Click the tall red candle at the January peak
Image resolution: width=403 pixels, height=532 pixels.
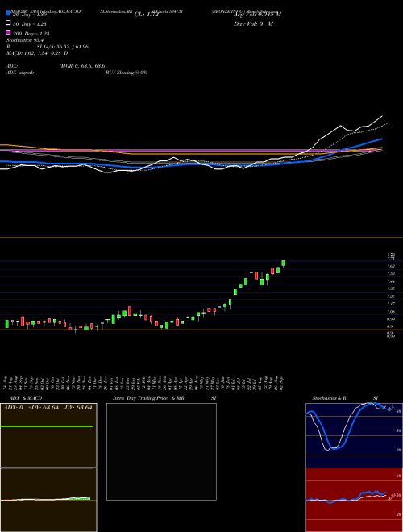pos(130,311)
